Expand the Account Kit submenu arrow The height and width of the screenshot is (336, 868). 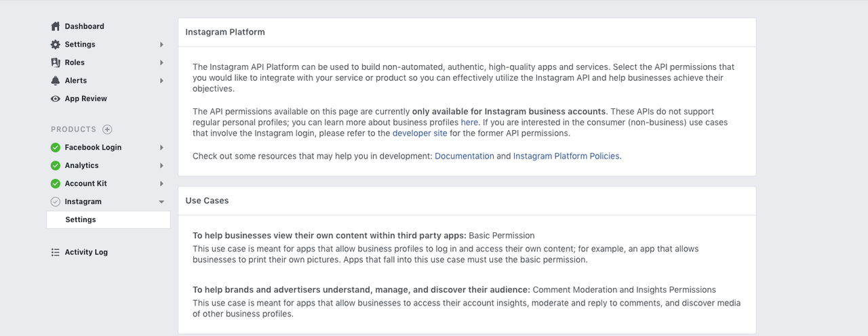(161, 184)
